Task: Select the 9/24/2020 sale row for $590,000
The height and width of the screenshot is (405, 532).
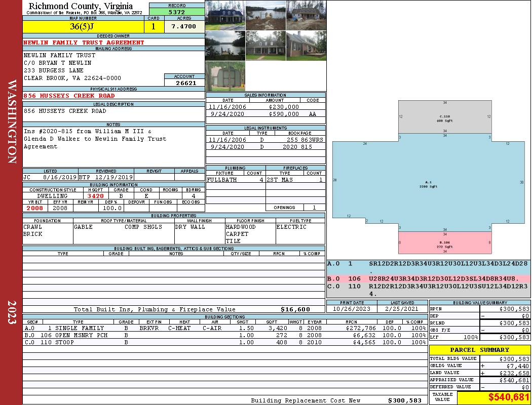Action: click(x=265, y=114)
